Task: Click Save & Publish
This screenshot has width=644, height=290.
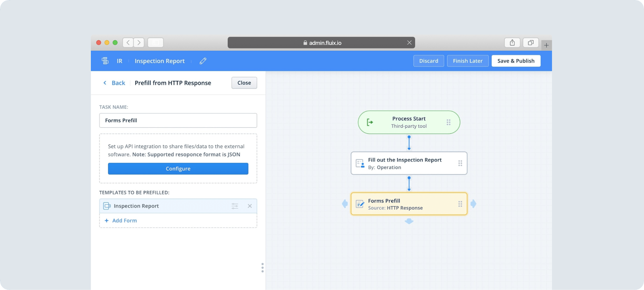Action: click(516, 61)
